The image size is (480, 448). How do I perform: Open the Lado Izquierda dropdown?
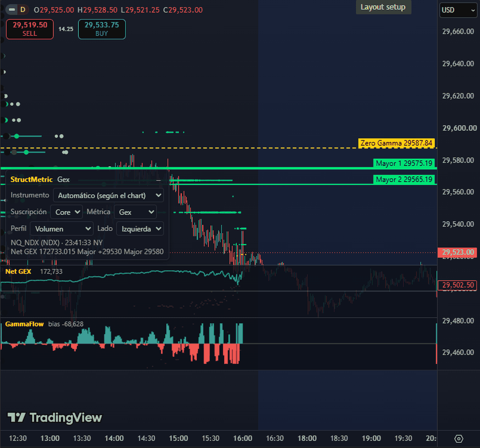click(140, 229)
